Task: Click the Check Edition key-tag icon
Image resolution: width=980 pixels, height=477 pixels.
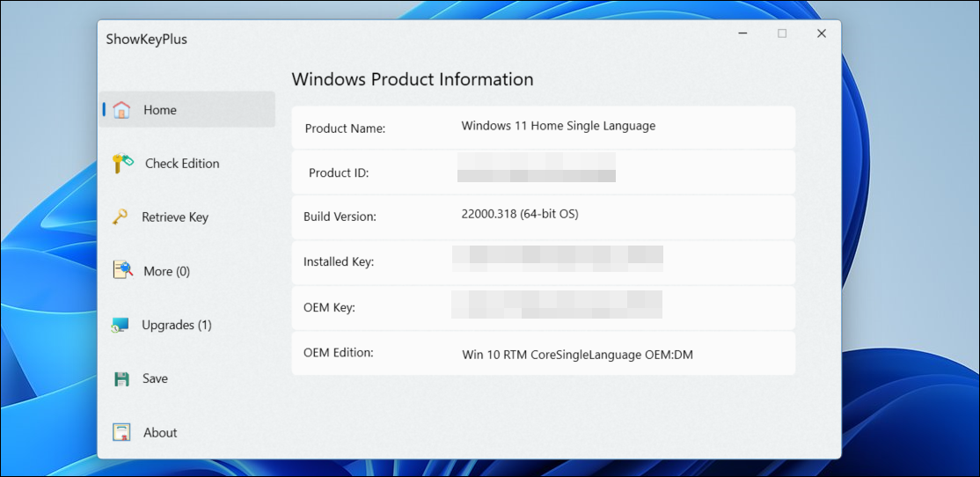Action: click(x=122, y=164)
